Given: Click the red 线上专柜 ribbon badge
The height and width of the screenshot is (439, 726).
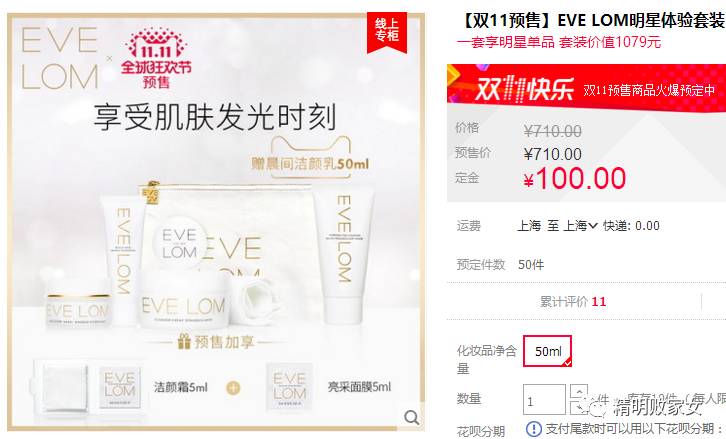Looking at the screenshot, I should click(387, 31).
